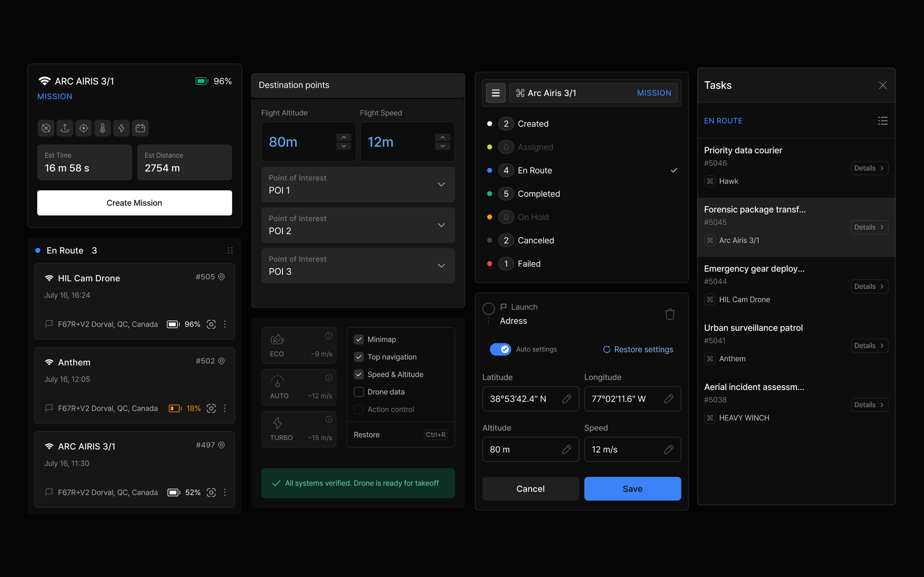Uncheck the Minimap checkbox
Image resolution: width=924 pixels, height=577 pixels.
click(359, 339)
